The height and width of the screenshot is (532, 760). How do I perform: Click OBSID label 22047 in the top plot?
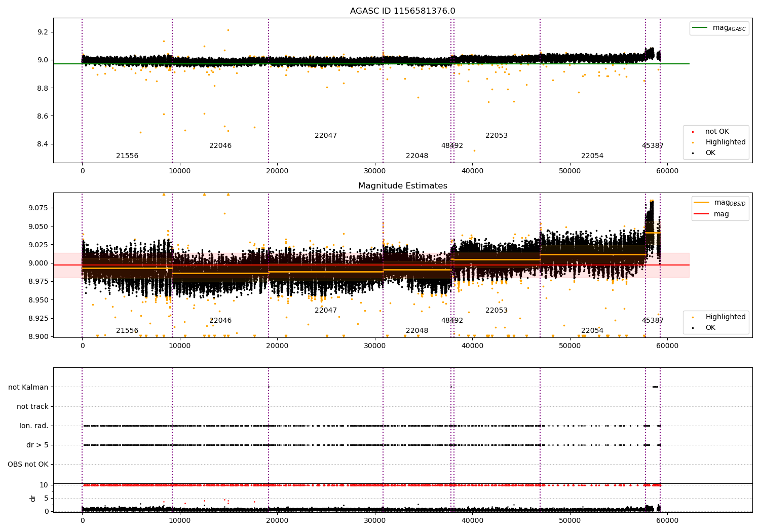[x=326, y=136]
